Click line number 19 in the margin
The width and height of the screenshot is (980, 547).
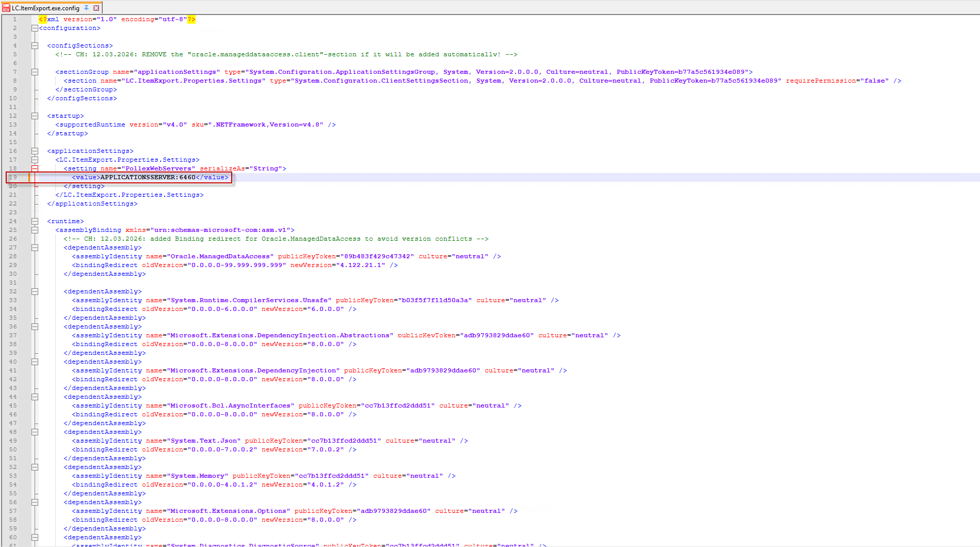click(x=13, y=177)
